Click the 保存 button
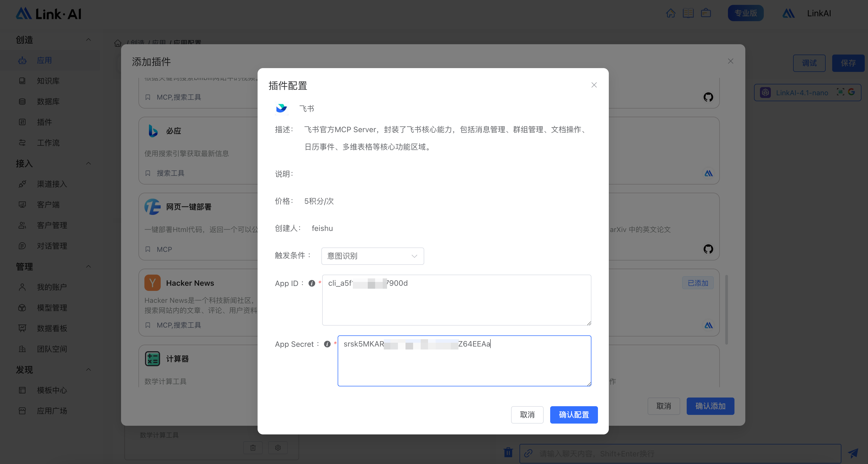This screenshot has height=464, width=868. (x=848, y=63)
